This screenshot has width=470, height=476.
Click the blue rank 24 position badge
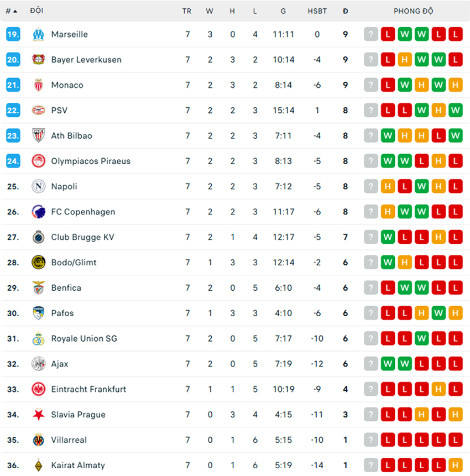tap(13, 161)
